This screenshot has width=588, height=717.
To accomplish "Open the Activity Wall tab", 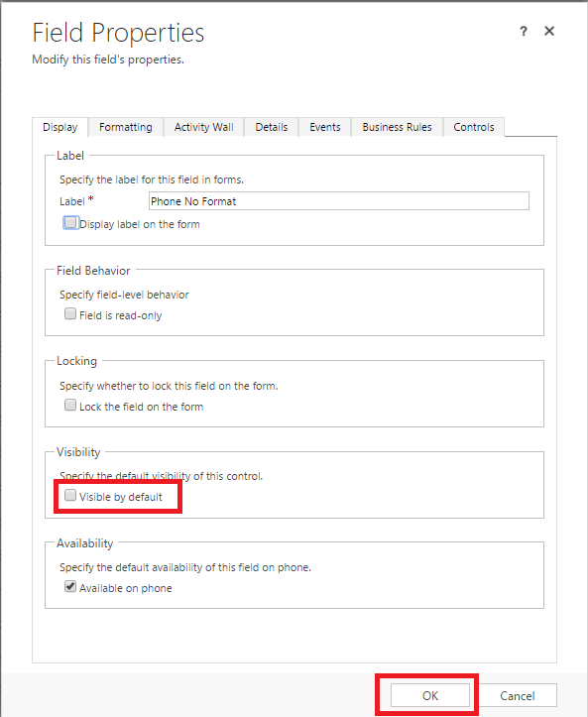I will (x=204, y=127).
